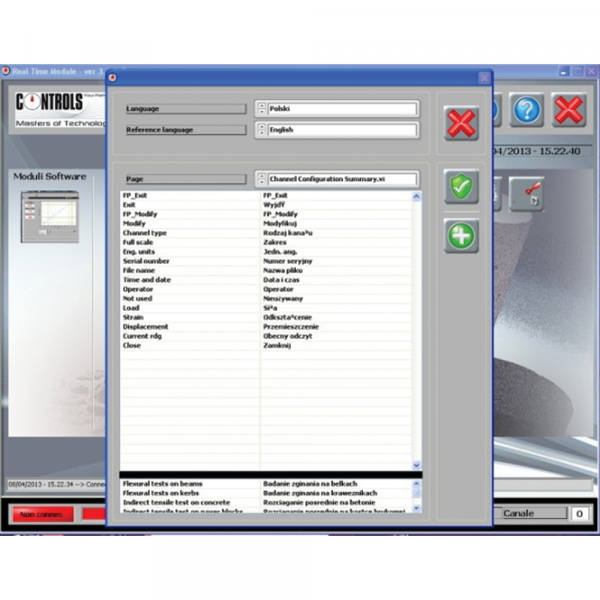Click the red X exit icon in main window
The image size is (600, 600).
tap(569, 109)
